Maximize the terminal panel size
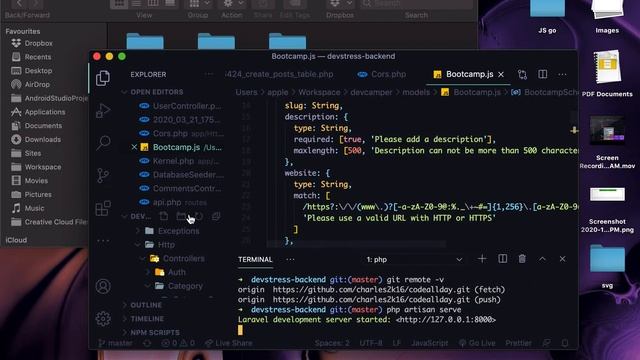Viewport: 640px width, 360px height. click(x=542, y=259)
